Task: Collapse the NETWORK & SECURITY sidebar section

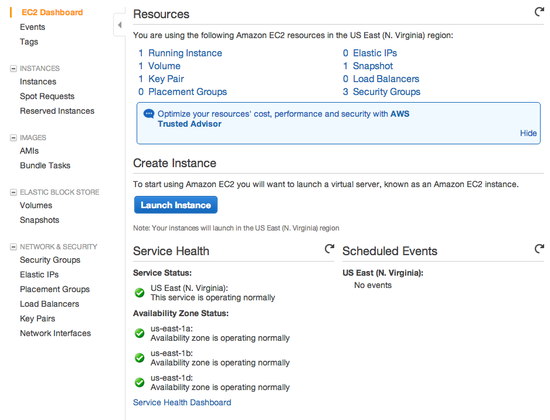Action: tap(13, 247)
